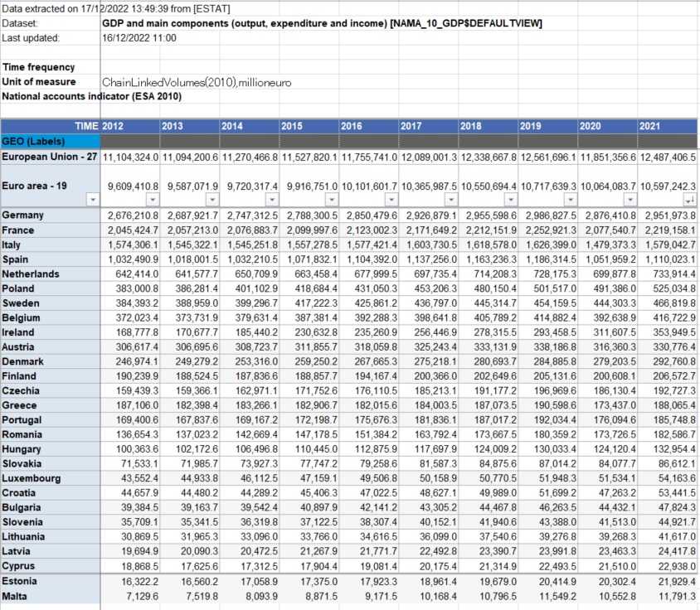Click the 2021 year header cell
700x610 pixels.
pos(667,126)
